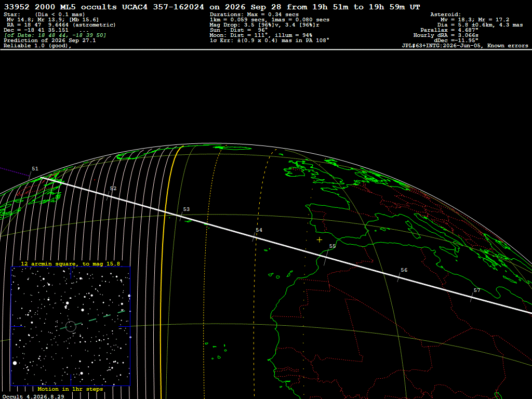Image resolution: width=532 pixels, height=399 pixels.
Task: Select the 57 minute time marker
Action: (477, 290)
